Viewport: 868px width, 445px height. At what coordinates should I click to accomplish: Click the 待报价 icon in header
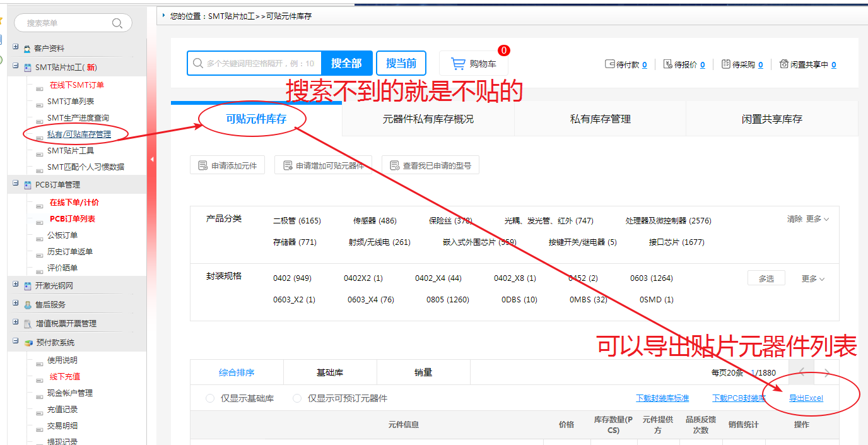[667, 64]
